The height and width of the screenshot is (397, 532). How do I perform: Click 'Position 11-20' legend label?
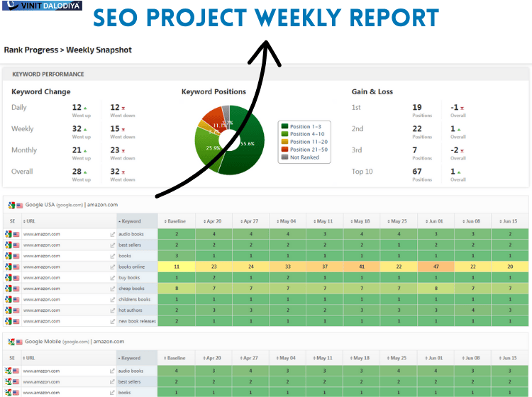[x=309, y=142]
